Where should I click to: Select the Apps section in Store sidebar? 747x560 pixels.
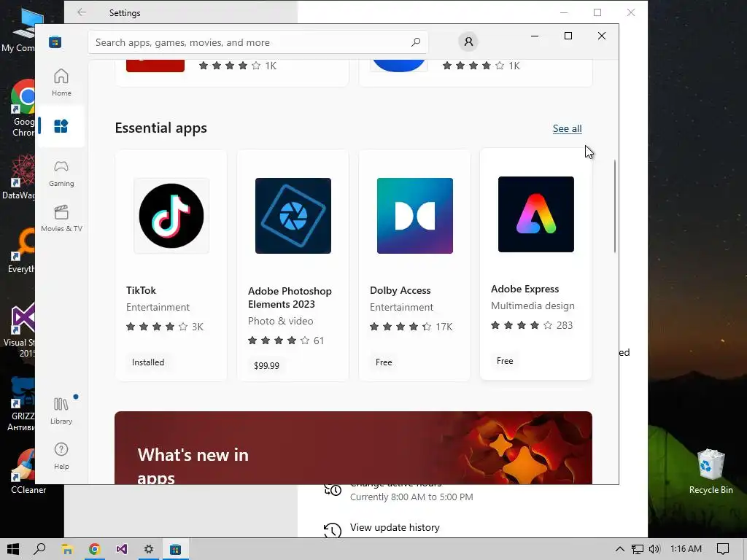click(x=61, y=126)
